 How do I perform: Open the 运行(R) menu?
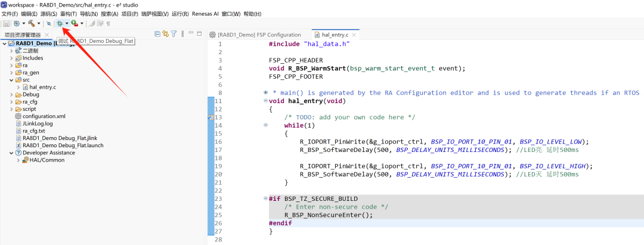click(180, 14)
